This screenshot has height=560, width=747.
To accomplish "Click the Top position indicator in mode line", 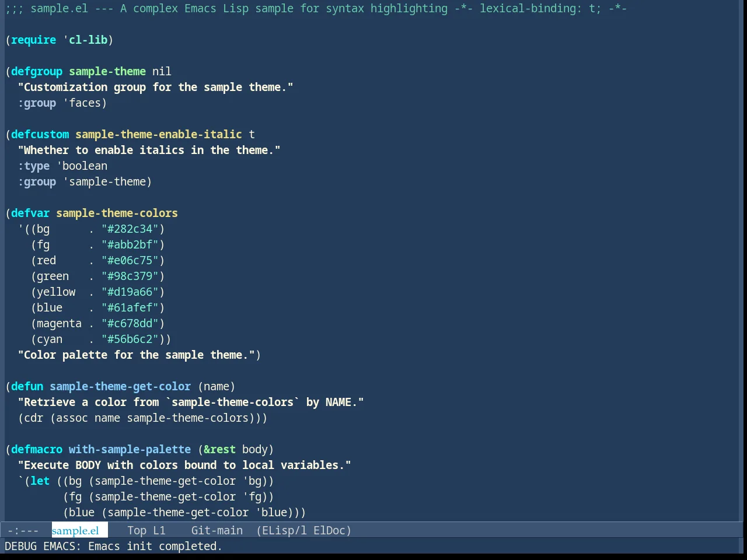I will pyautogui.click(x=137, y=530).
